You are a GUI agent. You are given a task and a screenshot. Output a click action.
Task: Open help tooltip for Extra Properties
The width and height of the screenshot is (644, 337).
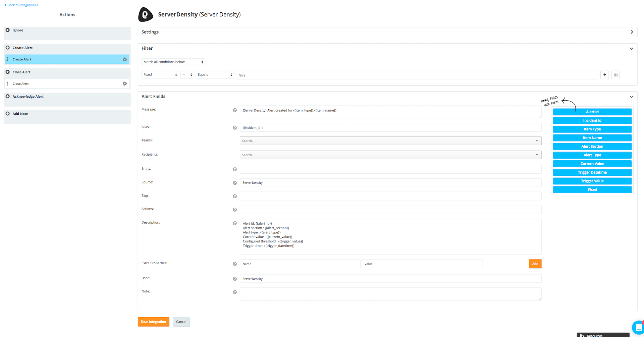pos(235,264)
